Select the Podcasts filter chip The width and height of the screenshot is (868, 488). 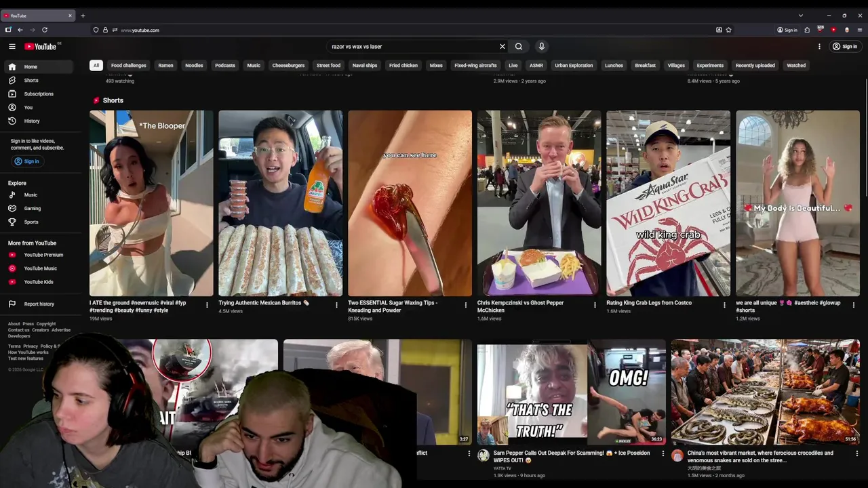tap(225, 66)
